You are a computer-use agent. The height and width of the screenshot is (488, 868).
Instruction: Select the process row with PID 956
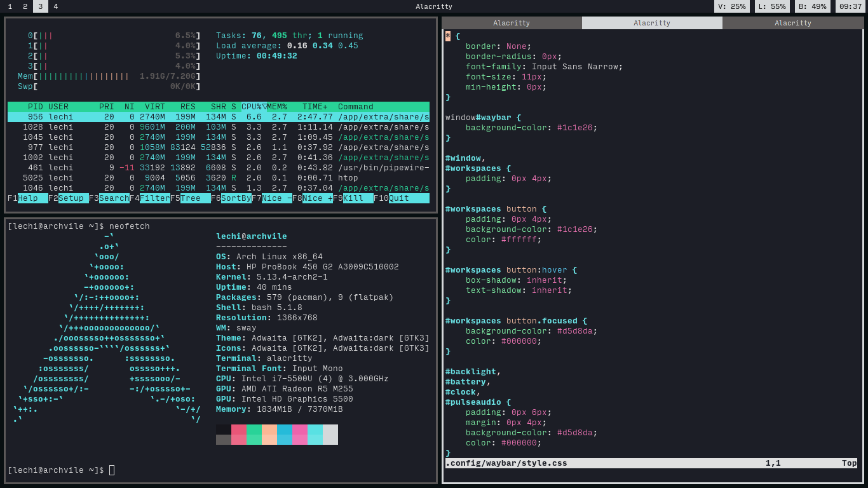point(219,117)
